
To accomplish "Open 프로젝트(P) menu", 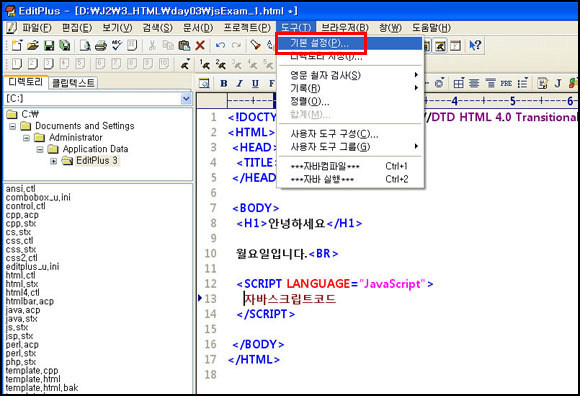I will click(247, 28).
